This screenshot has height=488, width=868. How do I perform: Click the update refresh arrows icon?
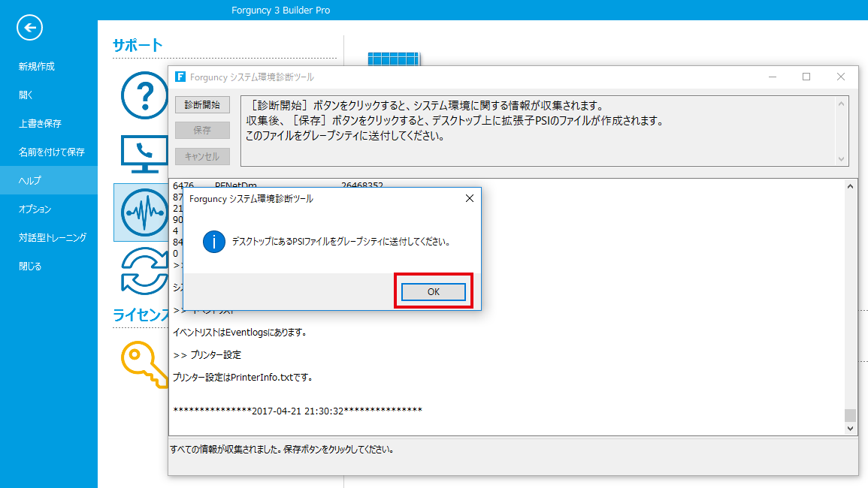[x=144, y=271]
